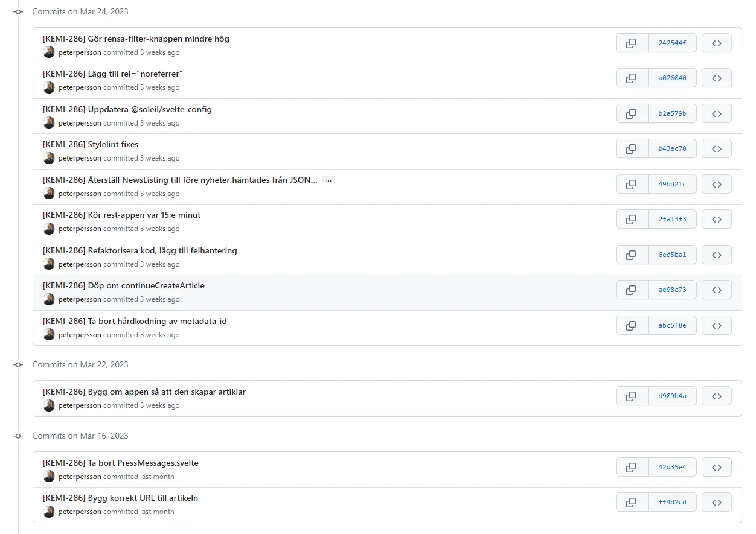Open commit hash link 242544f
Screen dimensions: 756x534
672,43
